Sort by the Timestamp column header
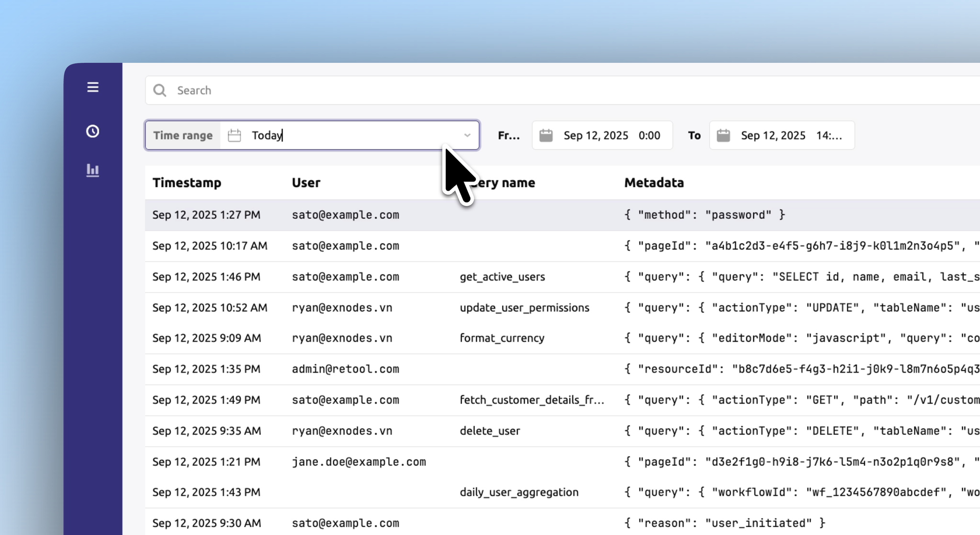980x535 pixels. (x=187, y=182)
